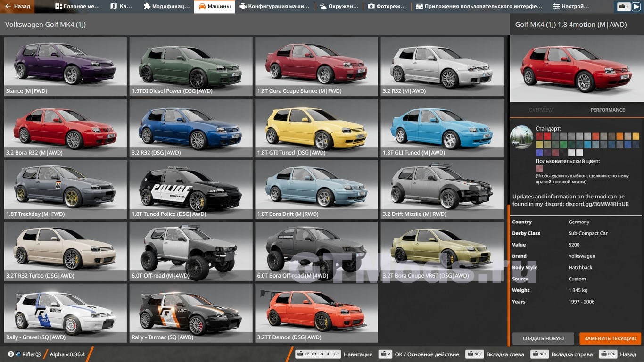This screenshot has width=644, height=362.
Task: Switch to the Модификации tab with the puzzle icon
Action: [166, 7]
